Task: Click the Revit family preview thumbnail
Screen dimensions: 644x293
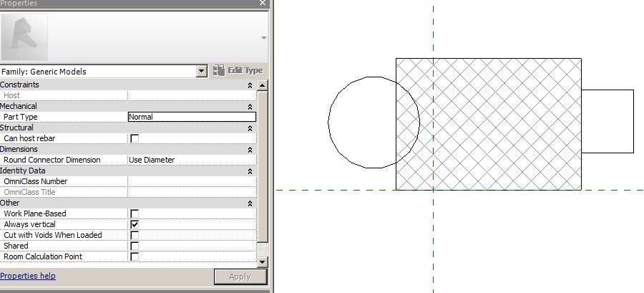Action: click(24, 37)
